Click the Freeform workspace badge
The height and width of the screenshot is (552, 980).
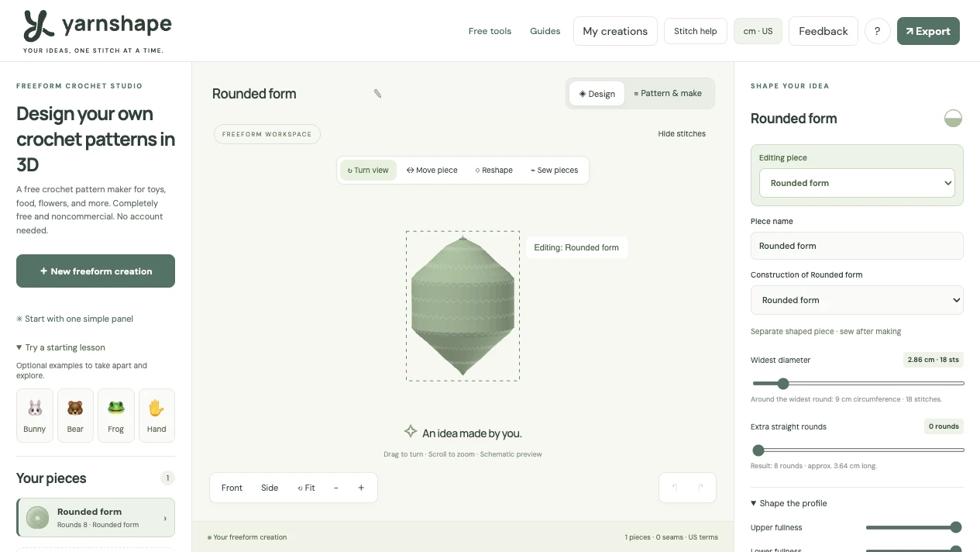coord(266,134)
